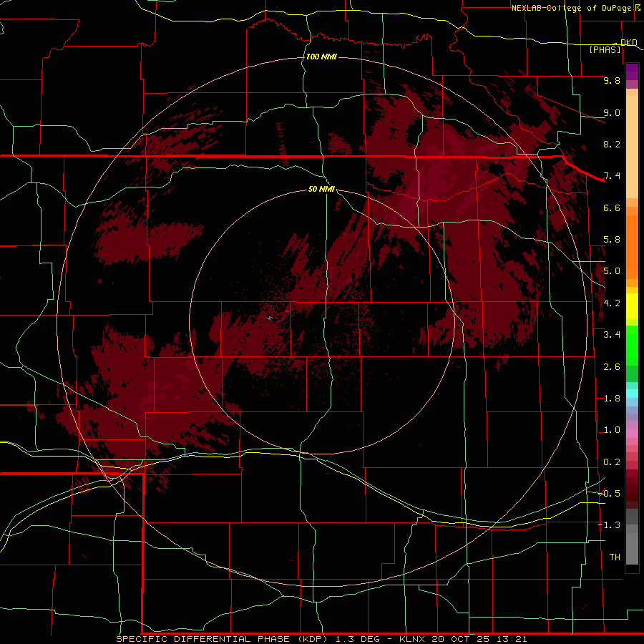Pick the gray legend color band

(632, 548)
